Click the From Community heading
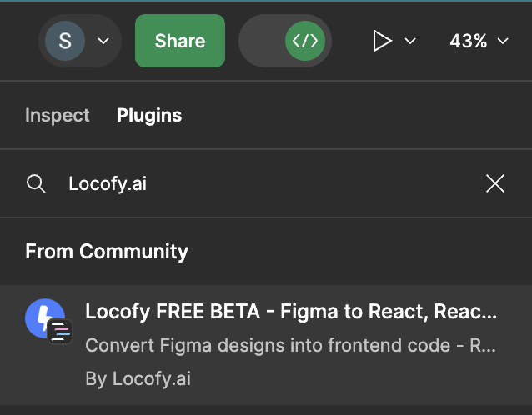Viewport: 532px width, 415px height. (x=107, y=251)
